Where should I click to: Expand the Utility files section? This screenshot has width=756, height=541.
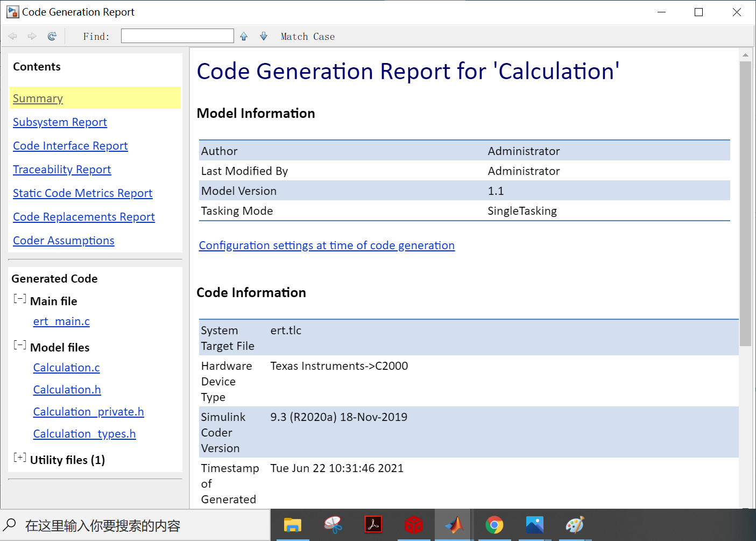(20, 458)
